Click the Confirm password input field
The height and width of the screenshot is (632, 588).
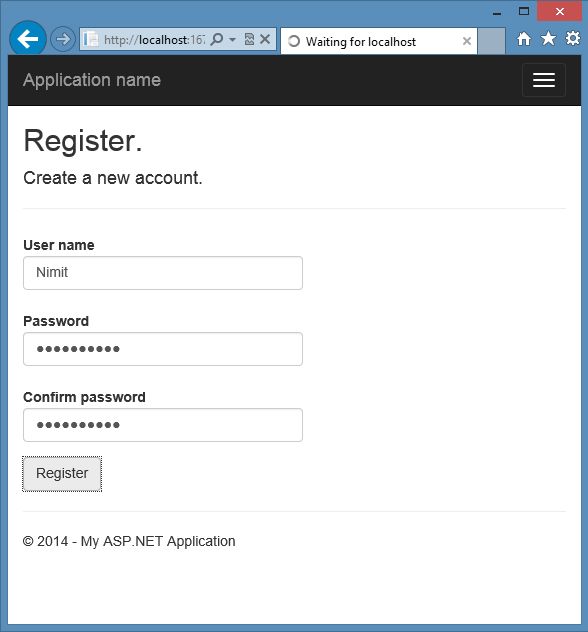pyautogui.click(x=163, y=425)
